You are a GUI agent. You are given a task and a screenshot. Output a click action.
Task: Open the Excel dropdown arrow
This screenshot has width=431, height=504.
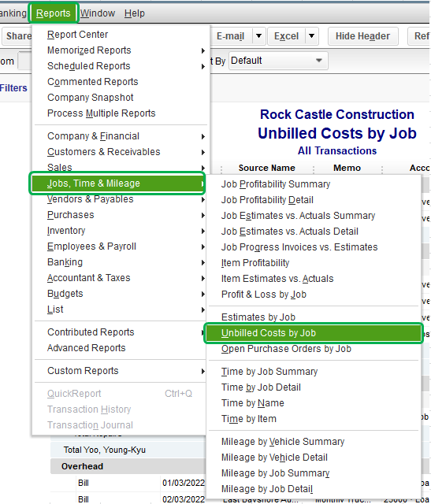(x=311, y=36)
